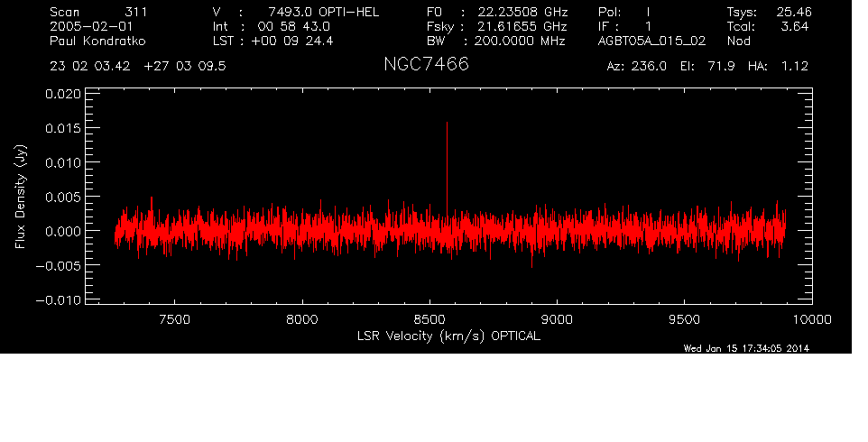This screenshot has height=442, width=868.
Task: Click the project ID AGBT05A_015_02
Action: coord(656,41)
